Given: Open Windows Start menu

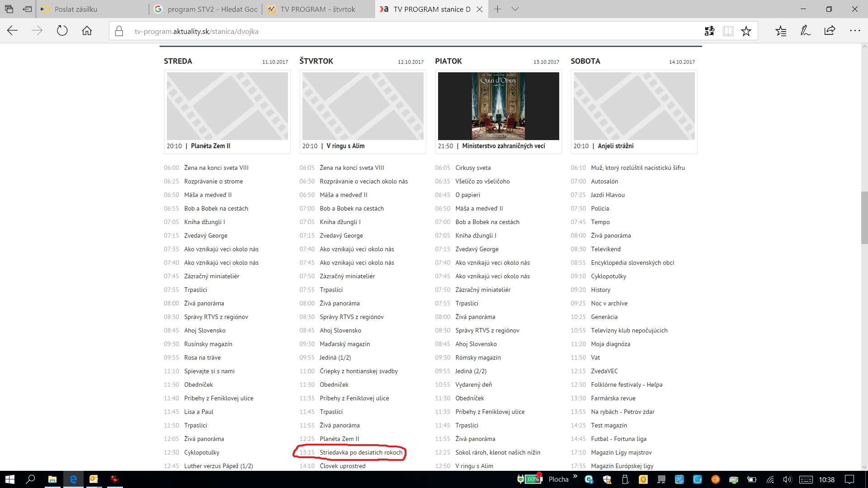Looking at the screenshot, I should click(x=9, y=479).
